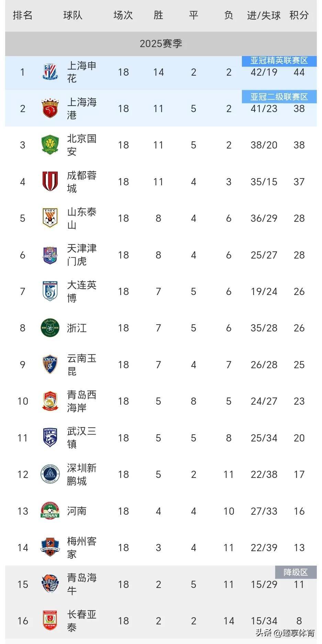This screenshot has height=644, width=322.
Task: Click the 降级区 gray label
Action: [x=296, y=572]
